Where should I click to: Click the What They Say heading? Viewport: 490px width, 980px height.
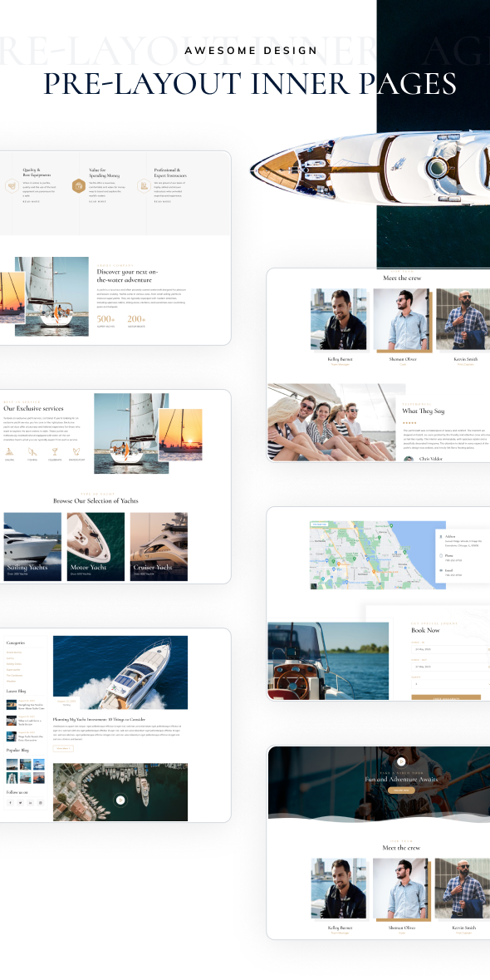tap(424, 411)
